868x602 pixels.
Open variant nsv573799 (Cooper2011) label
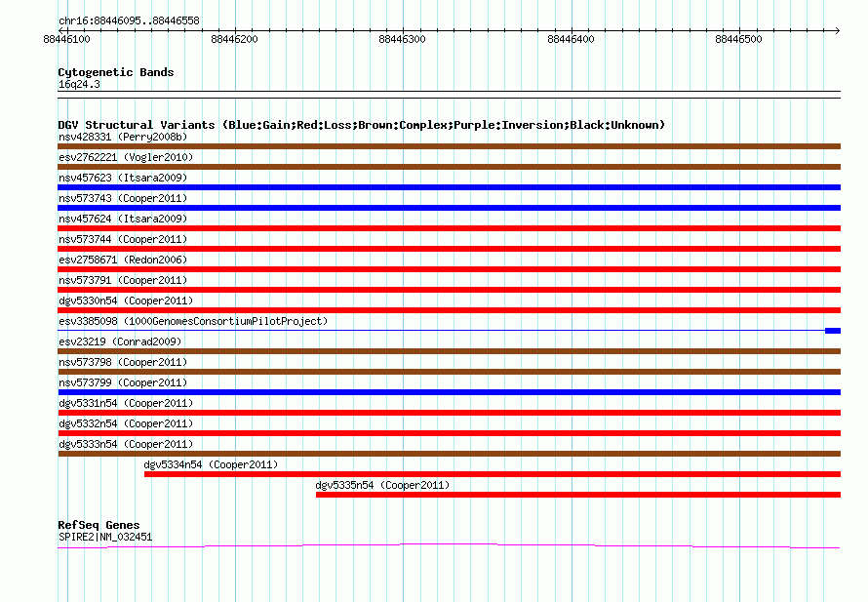123,382
